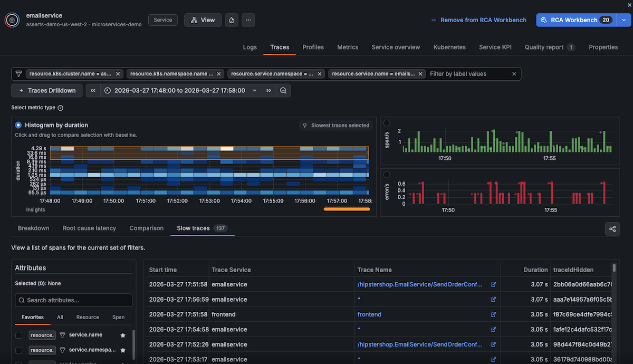Open the three-dots more options menu
This screenshot has height=364, width=633.
pyautogui.click(x=249, y=20)
